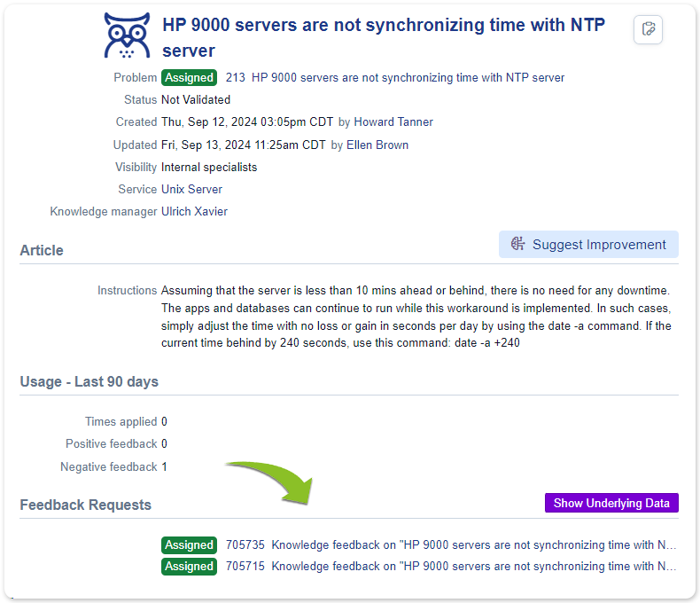Screen dimensions: 700x603
Task: Click the brain icon in Suggest Improvement
Action: point(517,244)
